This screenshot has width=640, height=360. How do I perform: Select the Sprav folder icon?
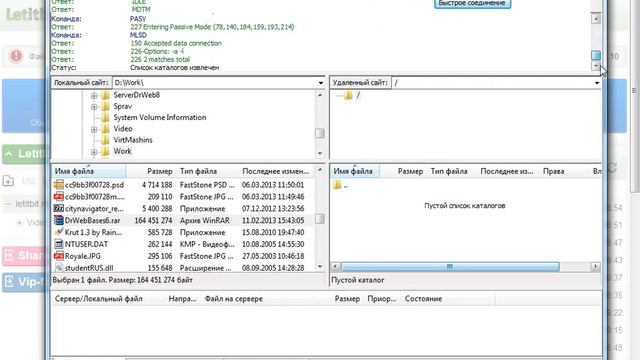105,107
